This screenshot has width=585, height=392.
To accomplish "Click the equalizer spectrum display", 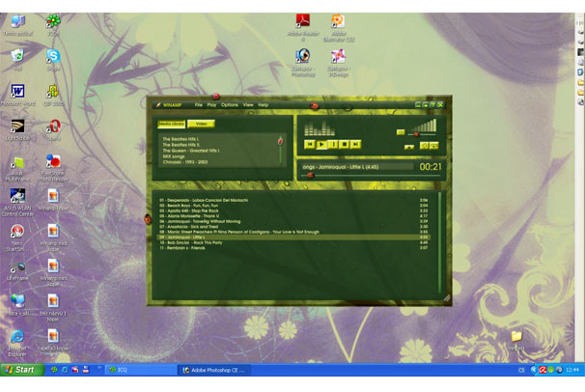I will (x=320, y=129).
